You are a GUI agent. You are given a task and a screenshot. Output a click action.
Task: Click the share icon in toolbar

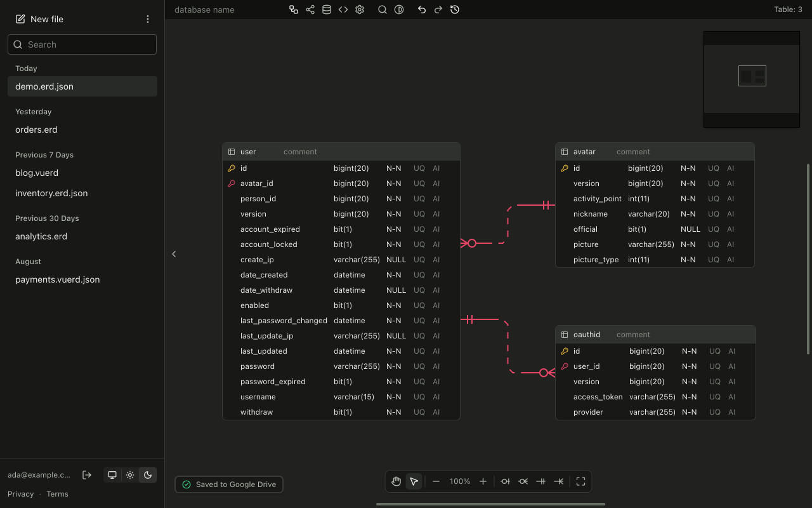pyautogui.click(x=310, y=10)
